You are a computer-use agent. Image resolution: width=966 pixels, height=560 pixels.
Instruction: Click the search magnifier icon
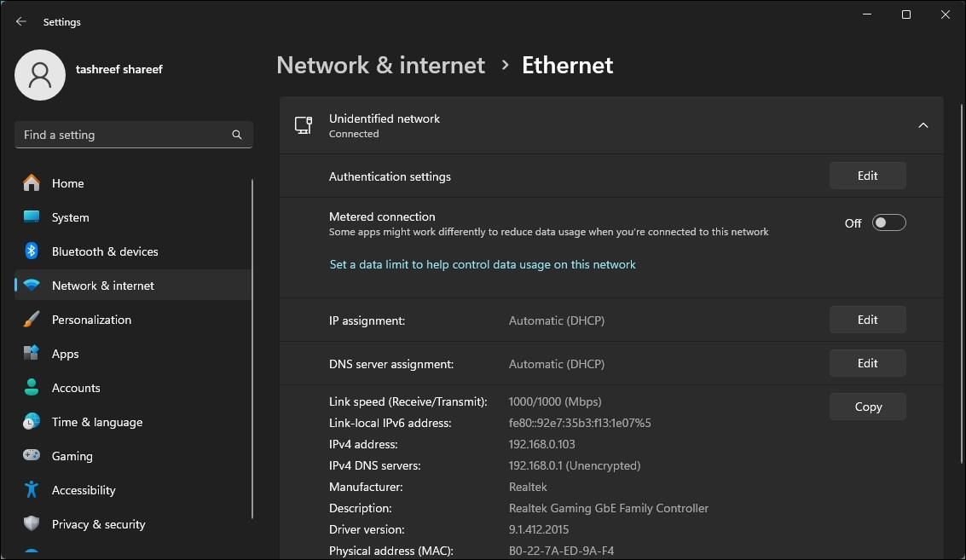click(x=237, y=135)
